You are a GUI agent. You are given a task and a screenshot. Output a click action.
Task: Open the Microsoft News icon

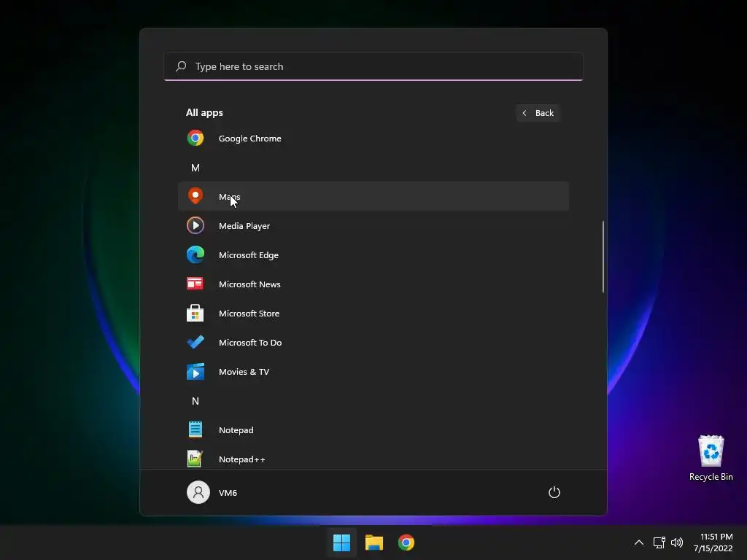(195, 284)
